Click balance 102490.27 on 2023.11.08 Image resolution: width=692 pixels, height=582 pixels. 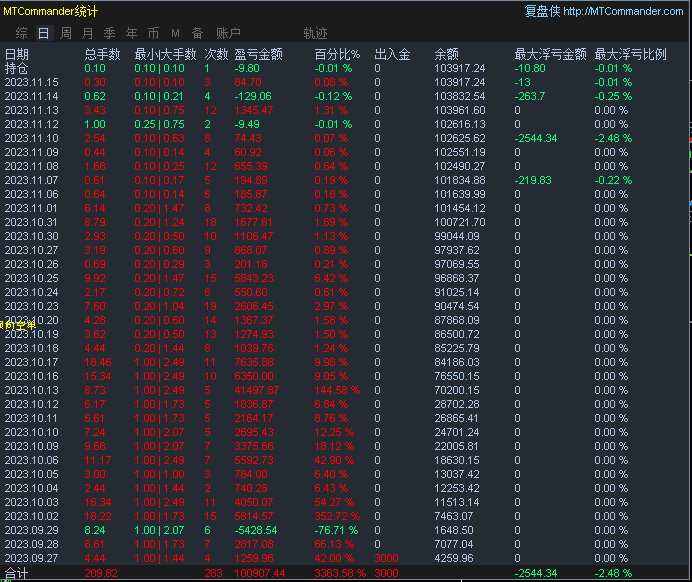point(460,166)
